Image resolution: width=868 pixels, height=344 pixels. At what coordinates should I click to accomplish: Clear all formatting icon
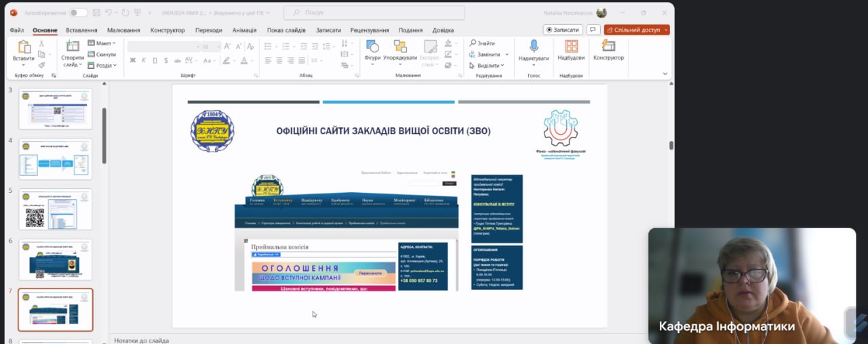[x=251, y=46]
